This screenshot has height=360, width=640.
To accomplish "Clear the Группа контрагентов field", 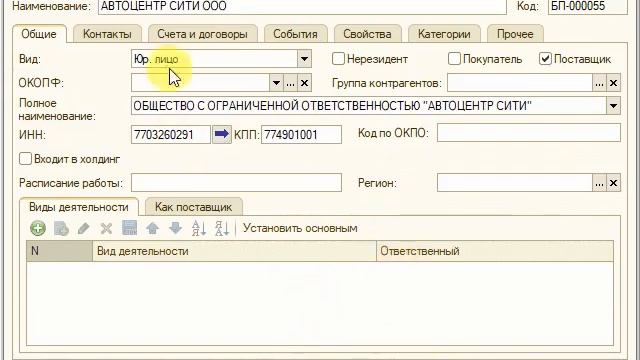I will point(613,83).
